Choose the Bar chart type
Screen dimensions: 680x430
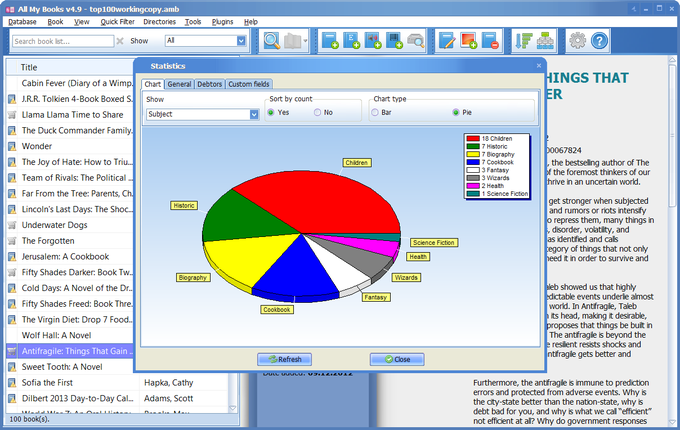pos(375,112)
